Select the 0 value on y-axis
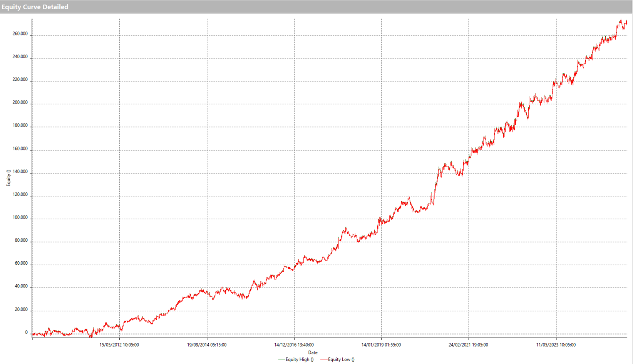This screenshot has height=364, width=633. [x=26, y=332]
